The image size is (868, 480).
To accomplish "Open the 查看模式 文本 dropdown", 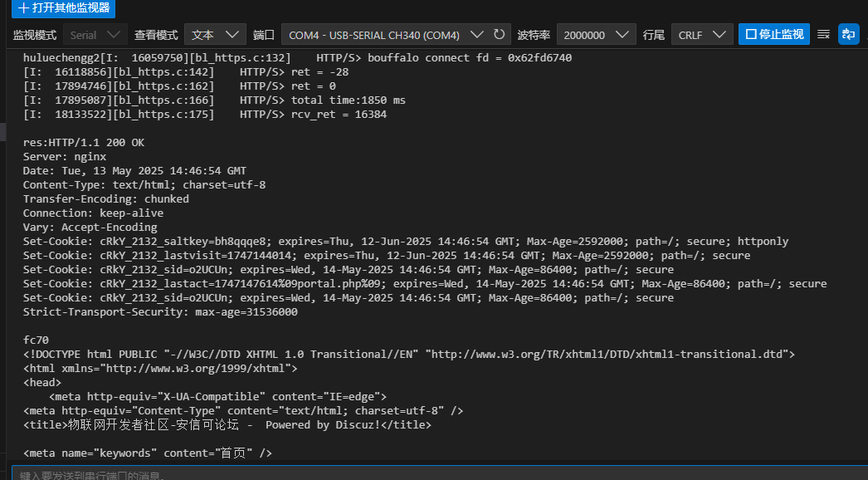I will (x=215, y=35).
